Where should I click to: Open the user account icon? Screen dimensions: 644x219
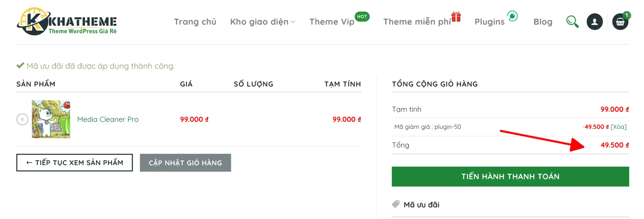point(594,22)
